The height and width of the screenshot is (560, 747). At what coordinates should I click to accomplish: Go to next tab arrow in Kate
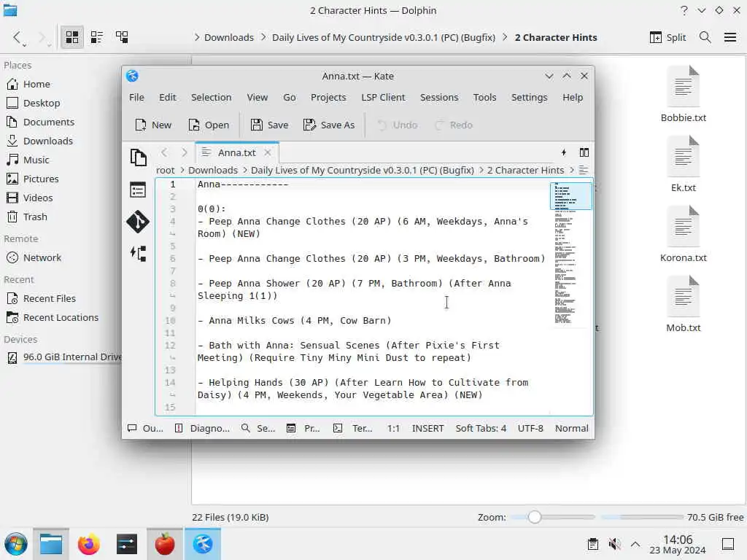tap(185, 152)
